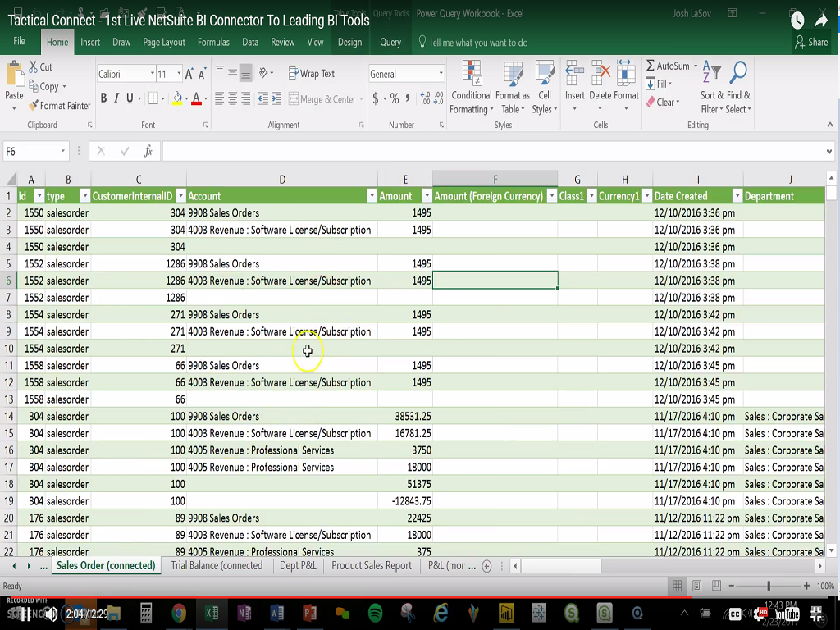Apply yellow Fill Color bucket
Screen dimensions: 840x630
[177, 98]
